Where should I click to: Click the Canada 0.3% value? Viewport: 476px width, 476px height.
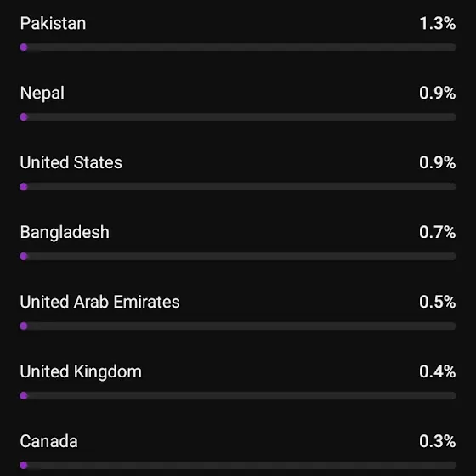(x=438, y=441)
